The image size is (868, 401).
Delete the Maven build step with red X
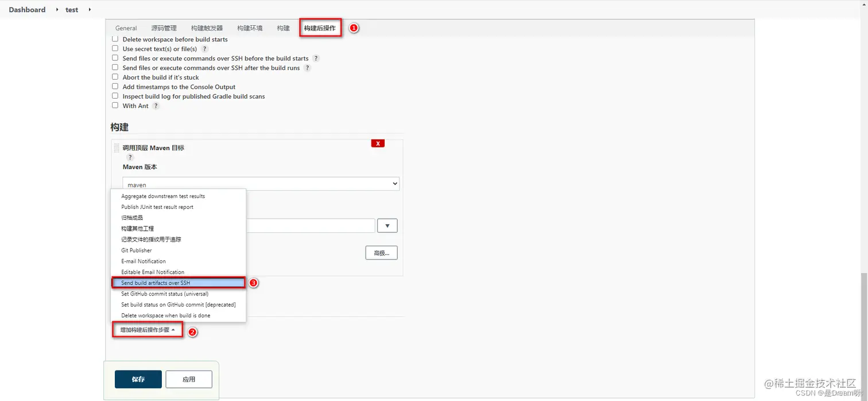point(378,143)
